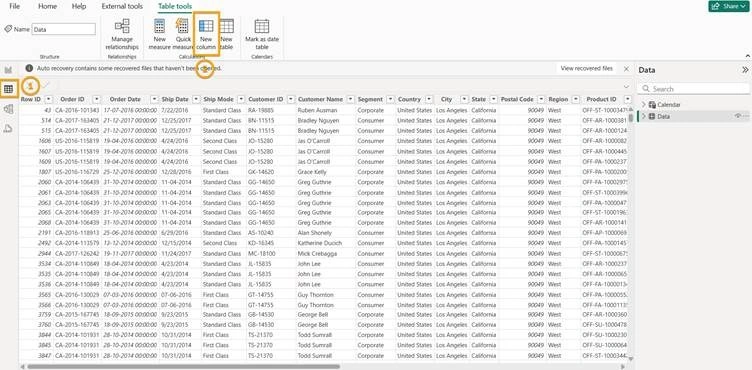
Task: Open the Ship Mode column filter dropdown
Action: (x=241, y=99)
